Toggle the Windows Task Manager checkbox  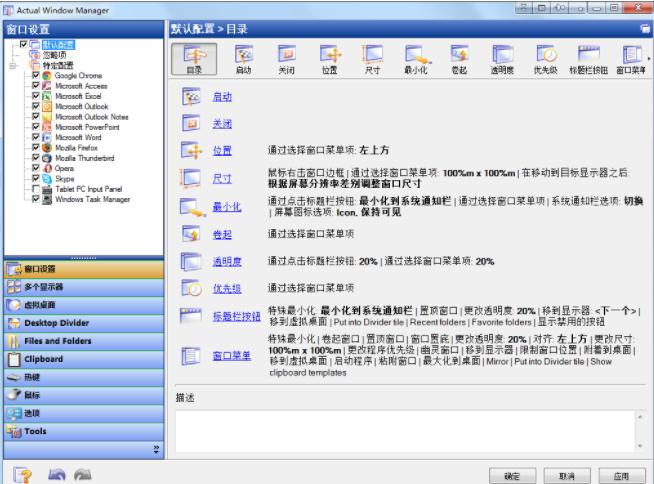(x=36, y=199)
